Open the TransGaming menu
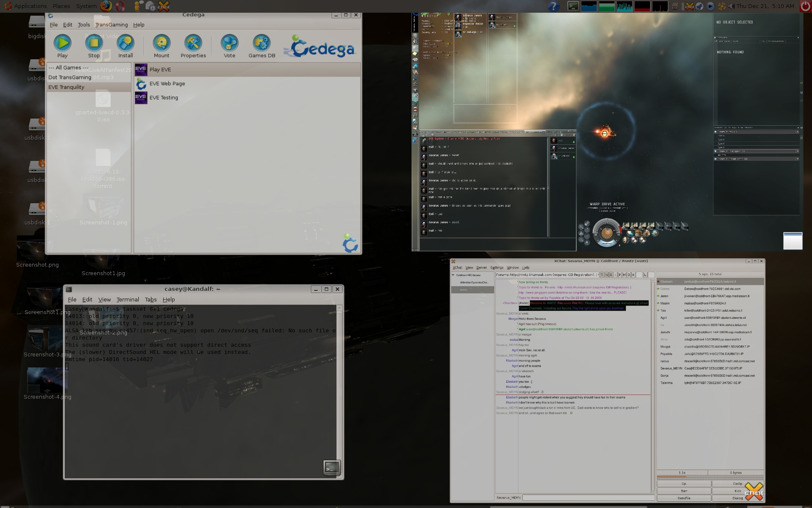Image resolution: width=812 pixels, height=508 pixels. (111, 25)
